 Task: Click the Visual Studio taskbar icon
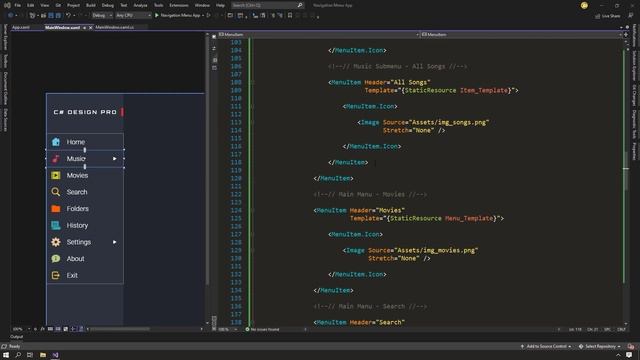pyautogui.click(x=55, y=355)
